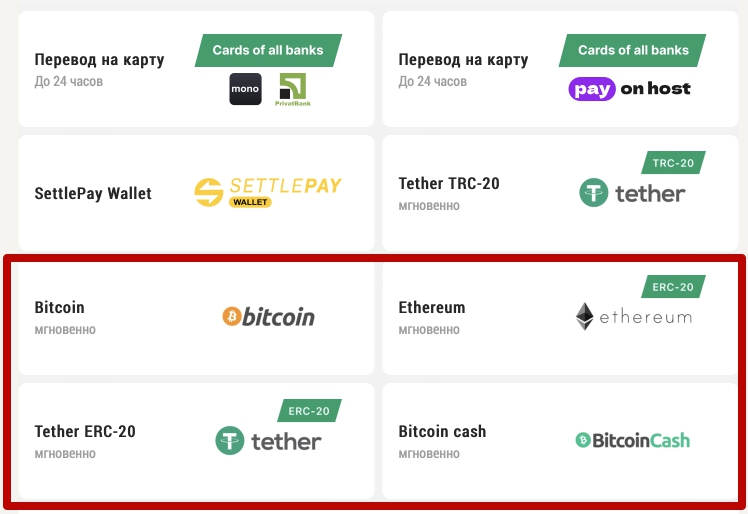This screenshot has height=514, width=748.
Task: Click the Ethereum diamond logo
Action: [x=633, y=317]
